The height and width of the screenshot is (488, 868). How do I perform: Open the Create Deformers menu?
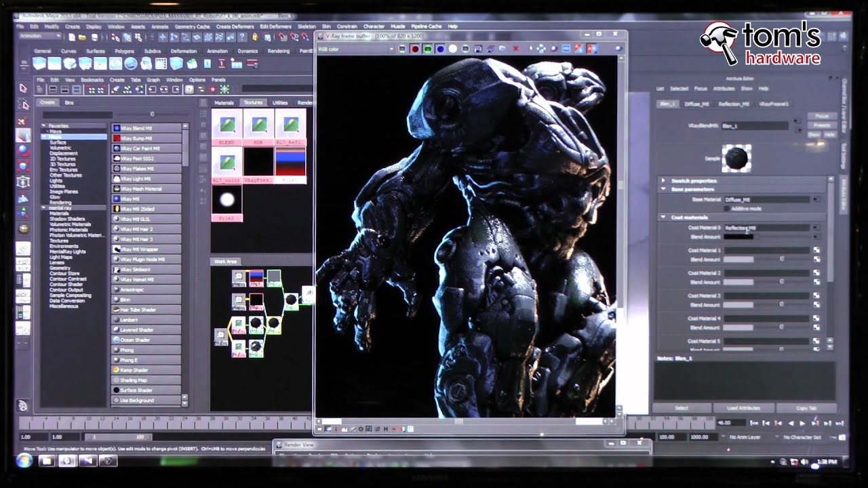point(235,26)
